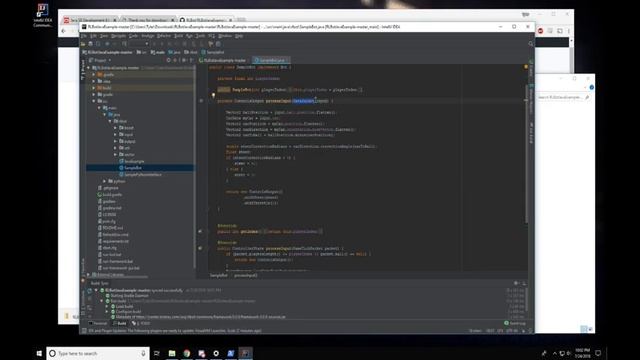Open the File menu in IntelliJ
Viewport: 640px width, 360px height.
(84, 36)
